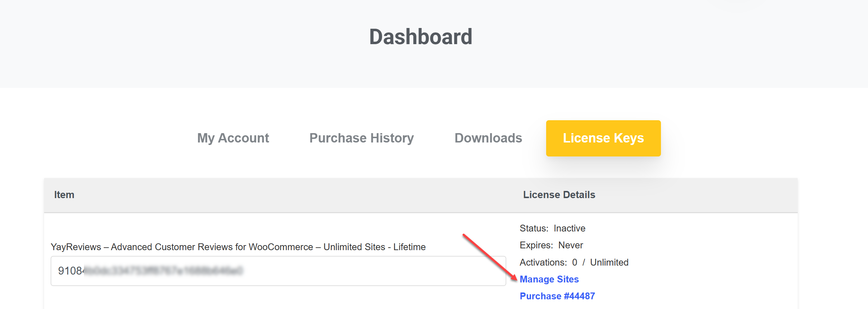Click the Item column header
The height and width of the screenshot is (309, 868).
[x=64, y=195]
